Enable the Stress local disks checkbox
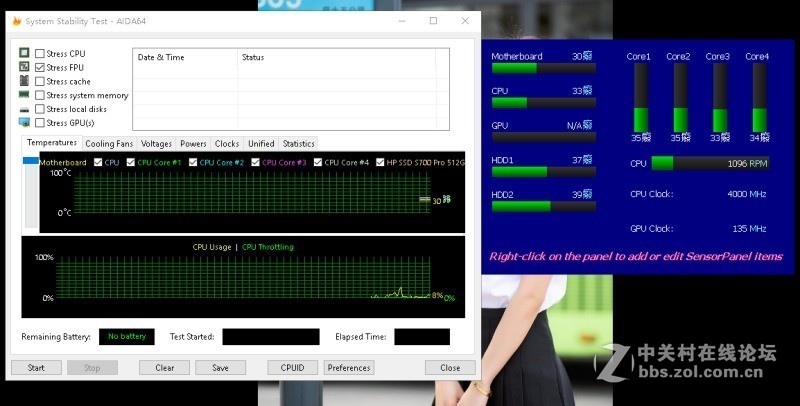The width and height of the screenshot is (800, 406). [40, 109]
